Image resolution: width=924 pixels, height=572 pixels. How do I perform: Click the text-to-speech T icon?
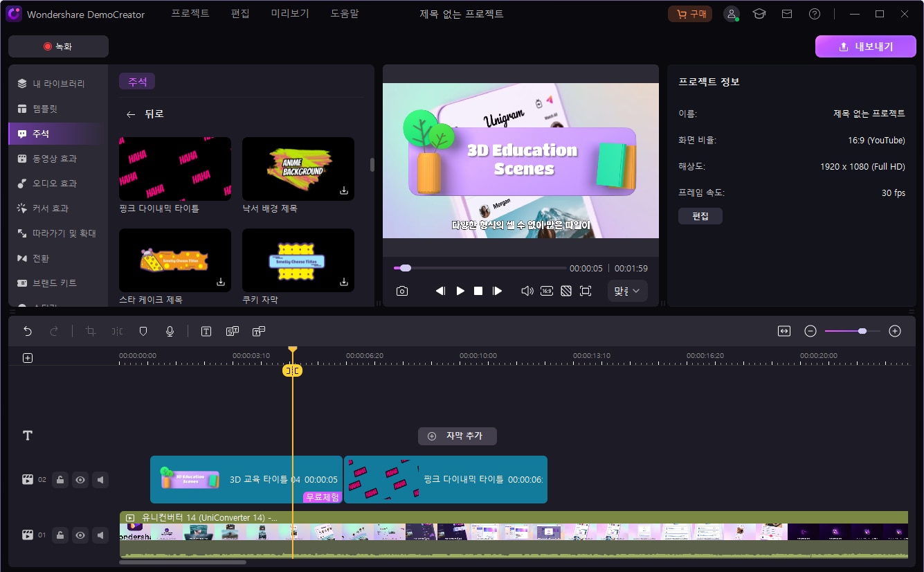pyautogui.click(x=259, y=332)
